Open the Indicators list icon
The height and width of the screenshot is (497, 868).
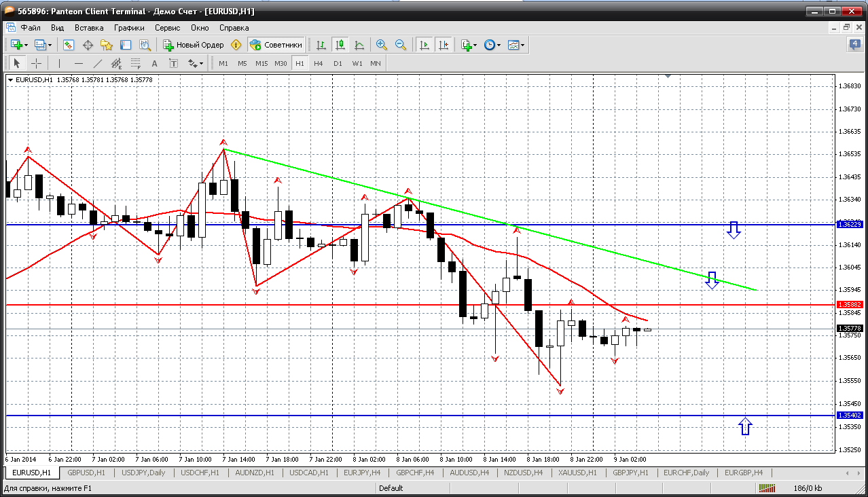(x=466, y=45)
